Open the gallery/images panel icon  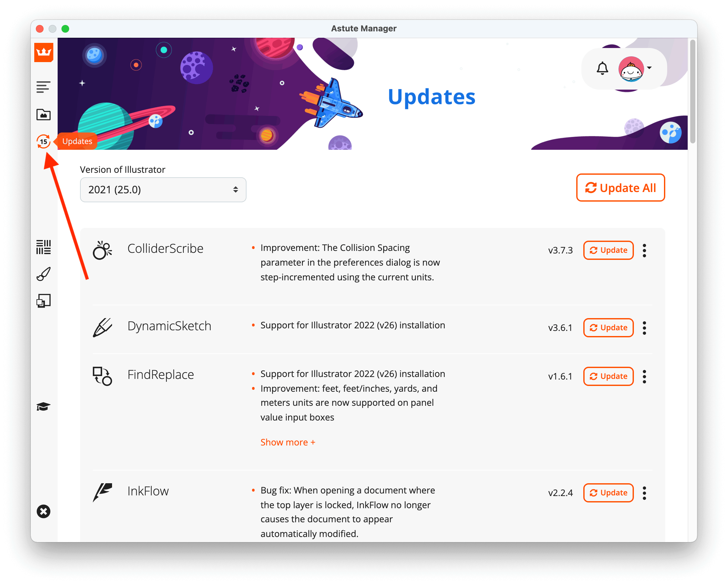(x=45, y=115)
